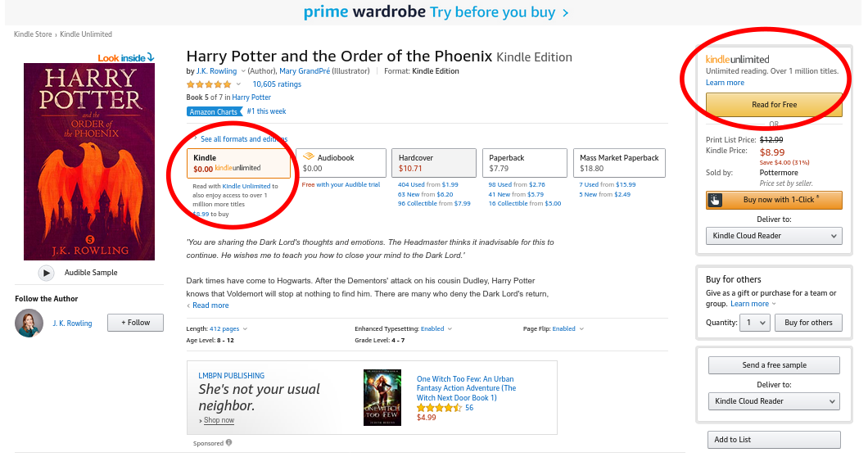Expand the 412 pages length details
868x457 pixels.
click(228, 328)
